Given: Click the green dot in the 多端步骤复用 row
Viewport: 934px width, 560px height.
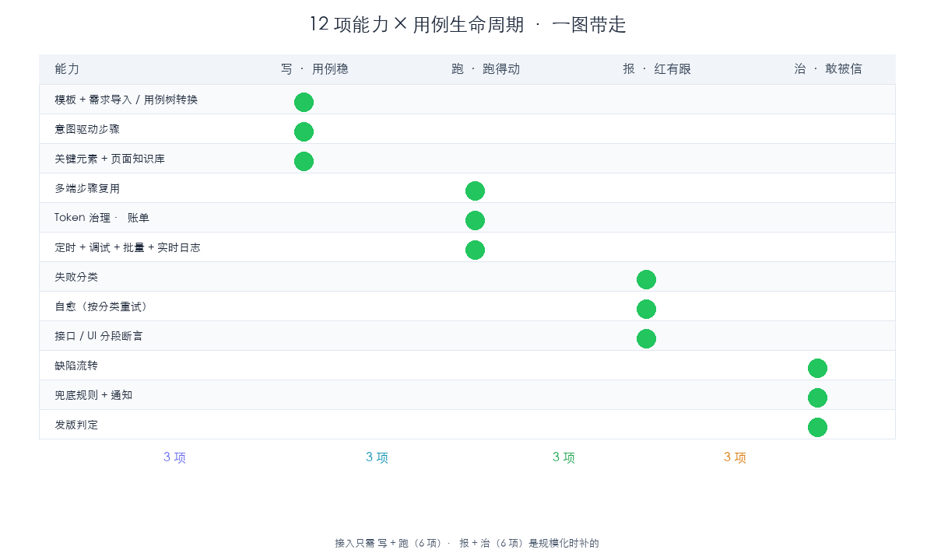Looking at the screenshot, I should pyautogui.click(x=475, y=191).
